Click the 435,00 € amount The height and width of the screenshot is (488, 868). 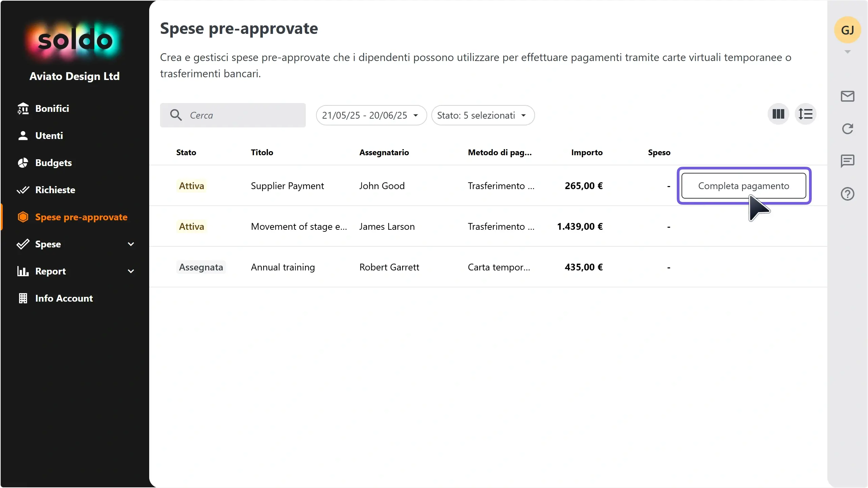(584, 267)
